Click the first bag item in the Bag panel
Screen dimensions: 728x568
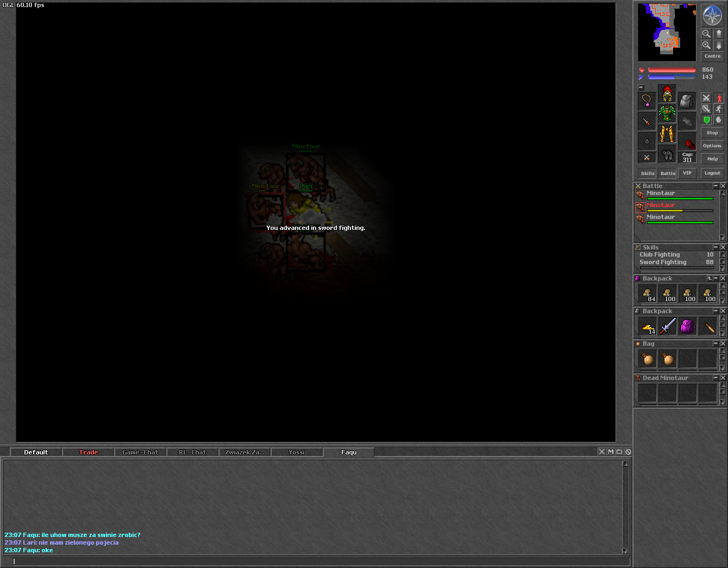648,359
